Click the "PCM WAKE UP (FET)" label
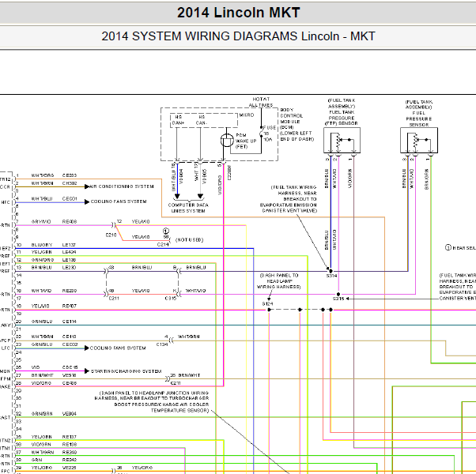 [246, 141]
